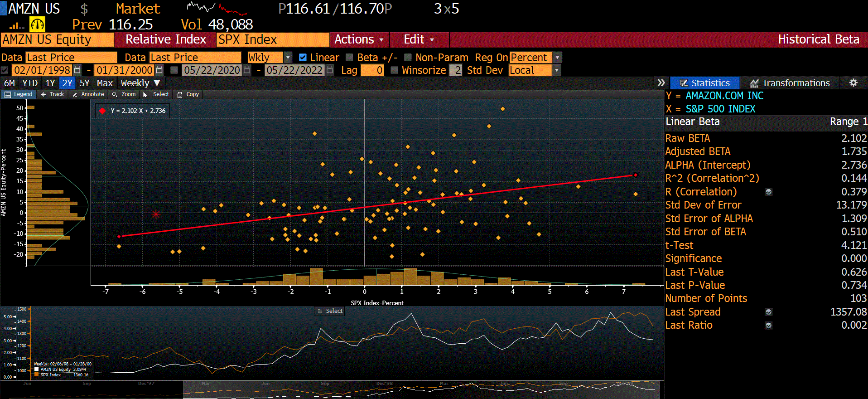The image size is (868, 399).
Task: Enable the Non-Param checkbox
Action: point(408,58)
